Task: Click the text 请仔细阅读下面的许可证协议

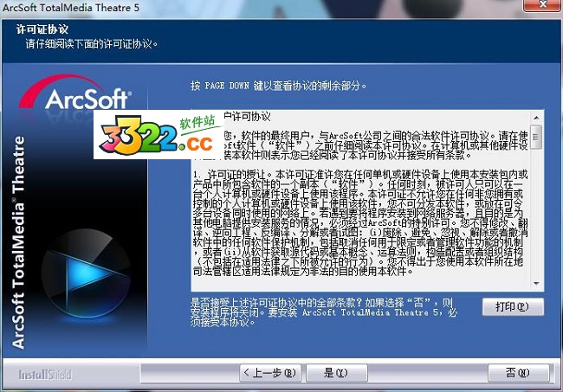Action: (x=92, y=44)
